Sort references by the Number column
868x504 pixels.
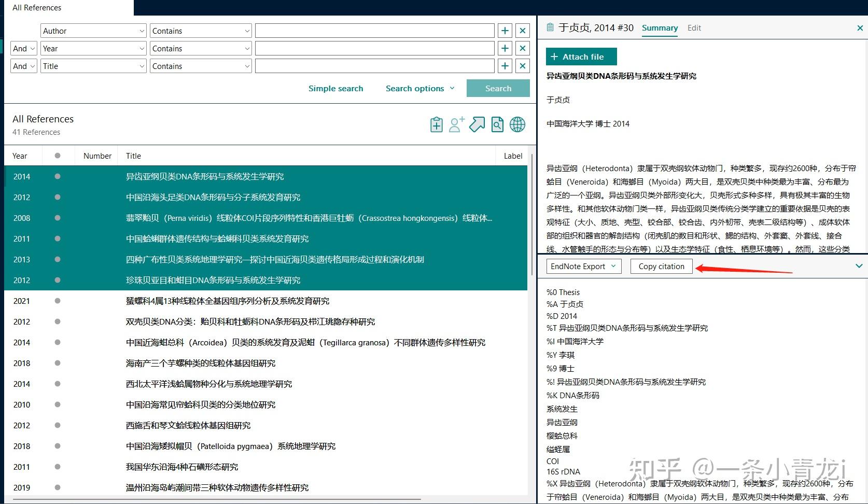coord(97,156)
